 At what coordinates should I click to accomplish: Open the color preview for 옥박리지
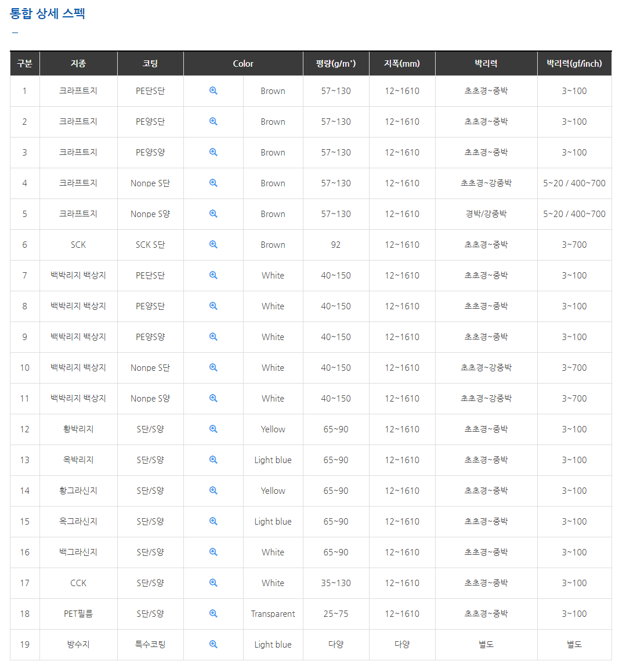click(213, 460)
